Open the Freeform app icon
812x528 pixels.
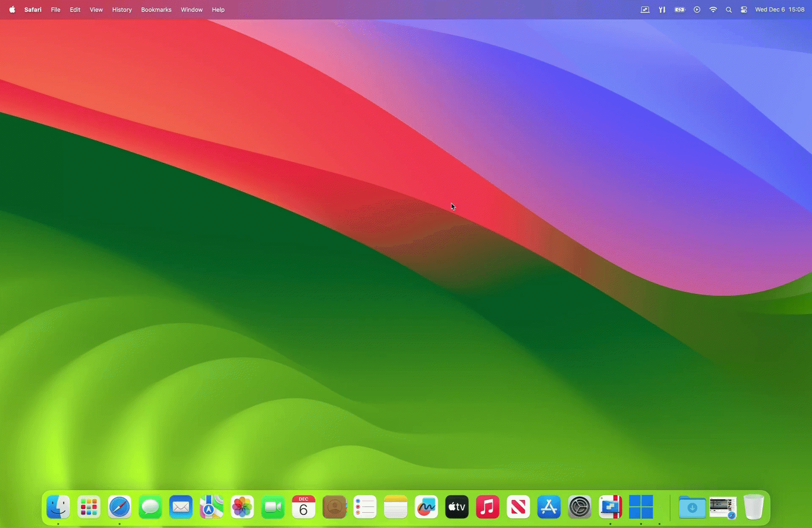[x=426, y=507]
